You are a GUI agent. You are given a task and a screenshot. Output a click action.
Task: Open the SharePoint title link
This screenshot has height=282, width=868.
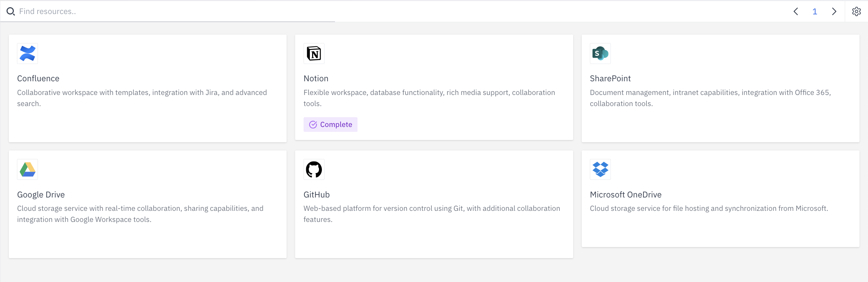click(610, 78)
